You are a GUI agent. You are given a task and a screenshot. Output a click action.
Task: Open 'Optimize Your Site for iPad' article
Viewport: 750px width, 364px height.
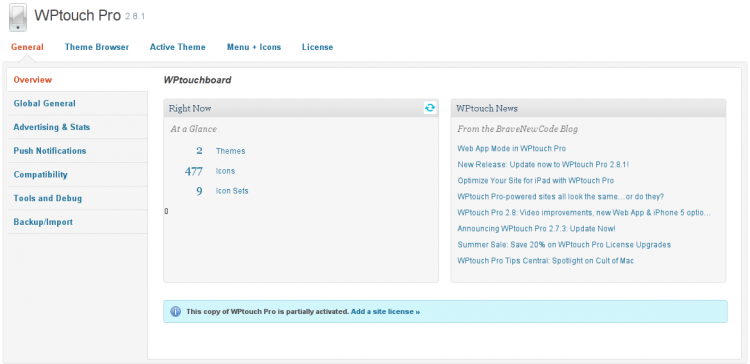point(536,181)
